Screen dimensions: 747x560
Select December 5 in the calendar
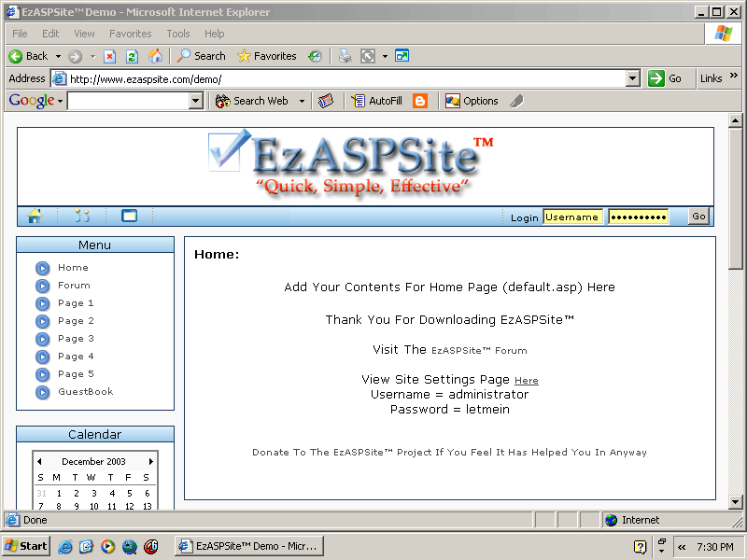(x=130, y=494)
